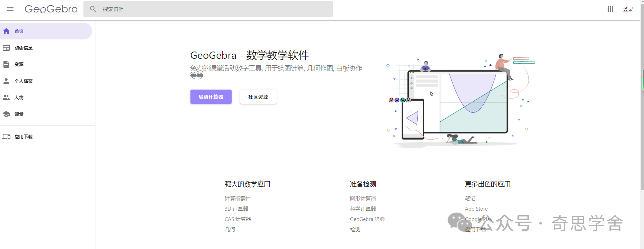Click the GeoGebra logo
The width and height of the screenshot is (644, 249).
click(x=51, y=9)
